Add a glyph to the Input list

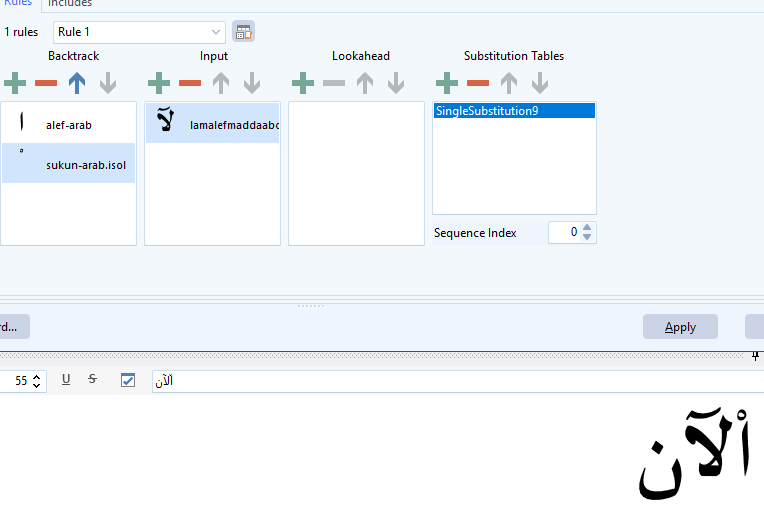point(159,82)
